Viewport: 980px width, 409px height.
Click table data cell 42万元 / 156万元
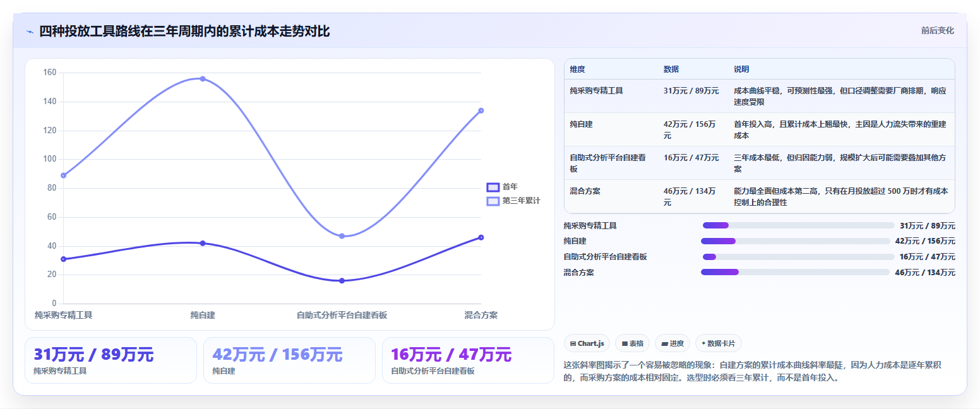692,130
